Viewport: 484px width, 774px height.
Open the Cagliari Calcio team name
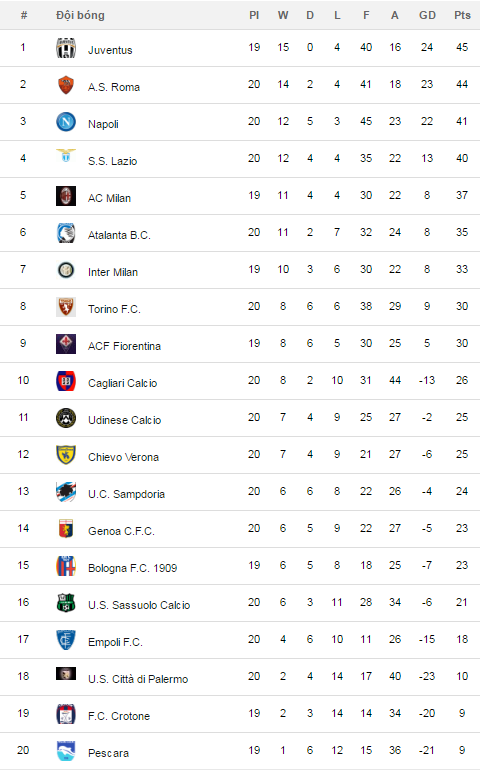pyautogui.click(x=122, y=383)
